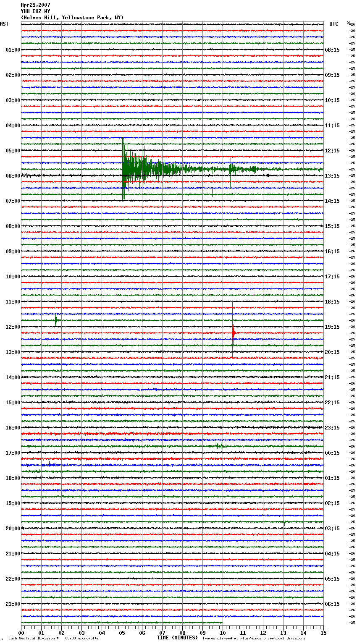
Task: Select the 23:00 MST time label
Action: click(x=13, y=604)
